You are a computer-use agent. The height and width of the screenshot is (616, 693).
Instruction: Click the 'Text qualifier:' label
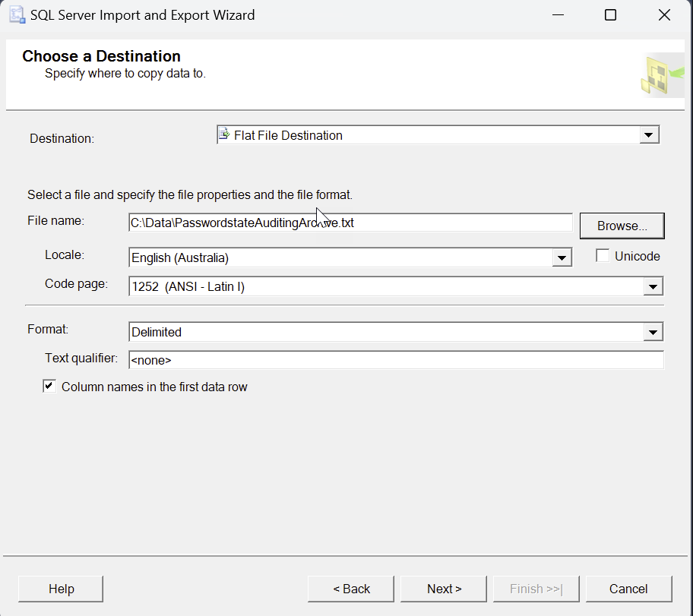pos(81,358)
